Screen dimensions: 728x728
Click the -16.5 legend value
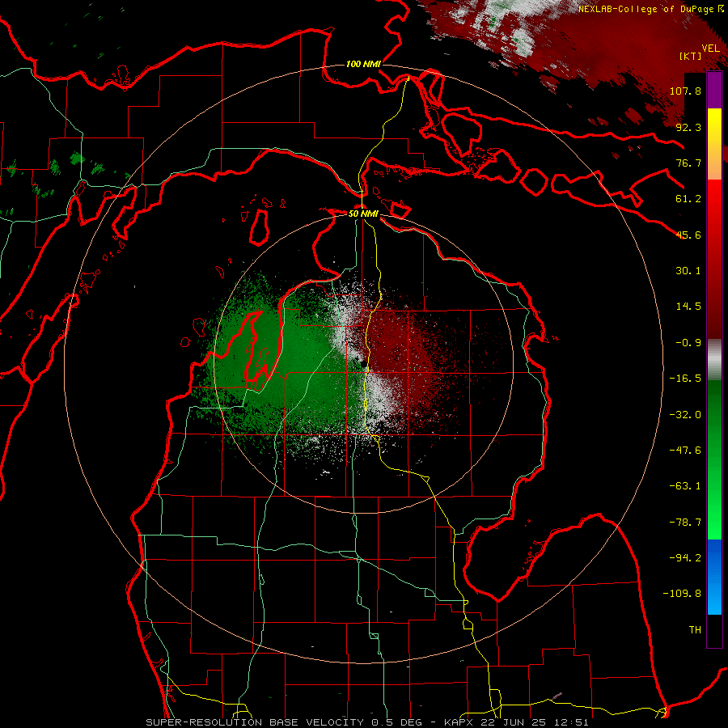coord(685,379)
